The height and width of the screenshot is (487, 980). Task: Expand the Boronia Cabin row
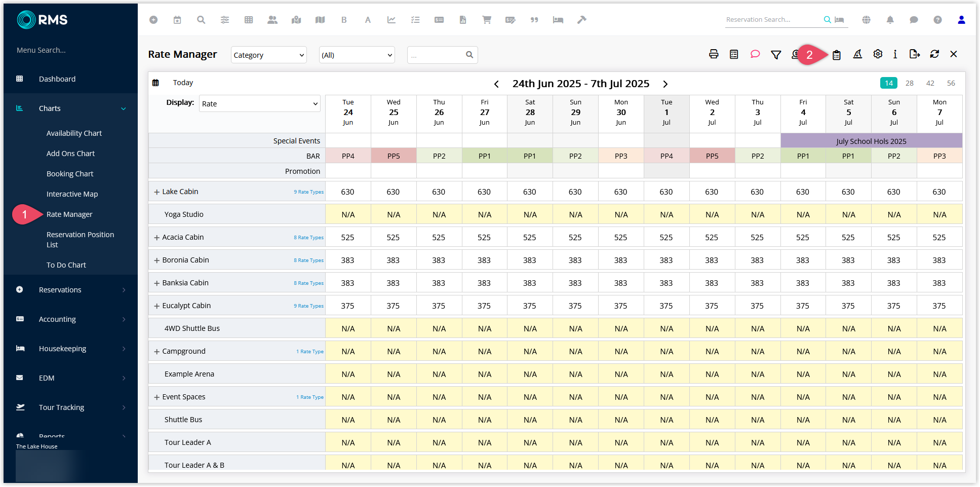157,260
